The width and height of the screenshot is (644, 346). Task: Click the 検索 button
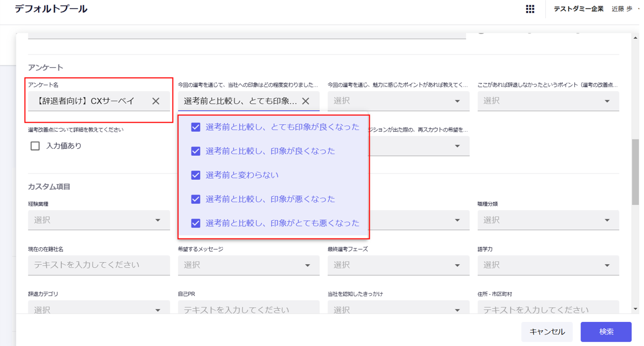pos(606,332)
